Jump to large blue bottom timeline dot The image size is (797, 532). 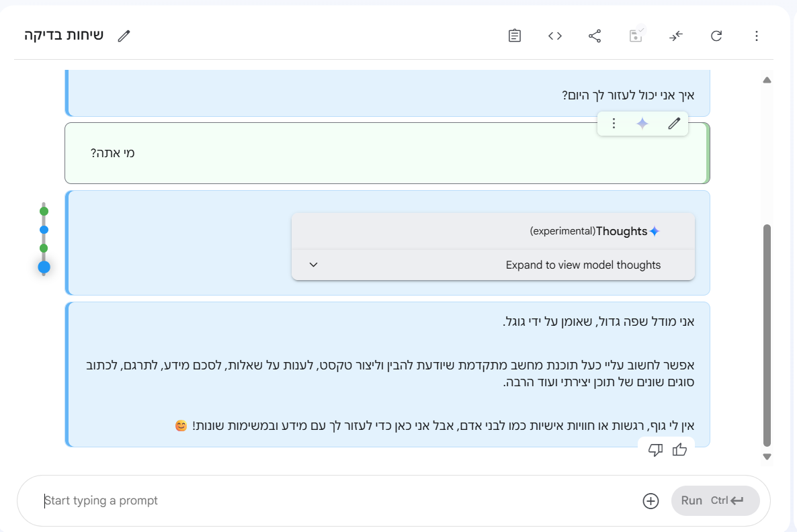[x=44, y=267]
